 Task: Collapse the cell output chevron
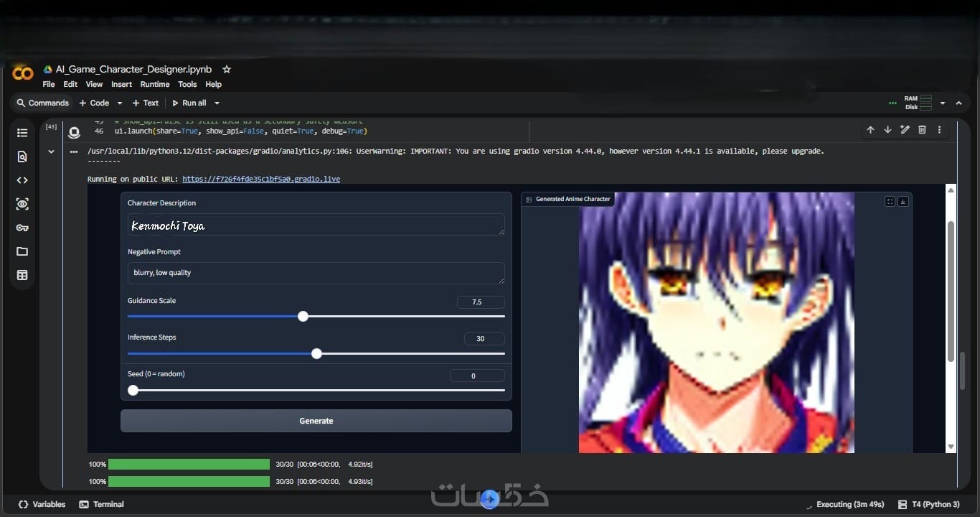(51, 152)
